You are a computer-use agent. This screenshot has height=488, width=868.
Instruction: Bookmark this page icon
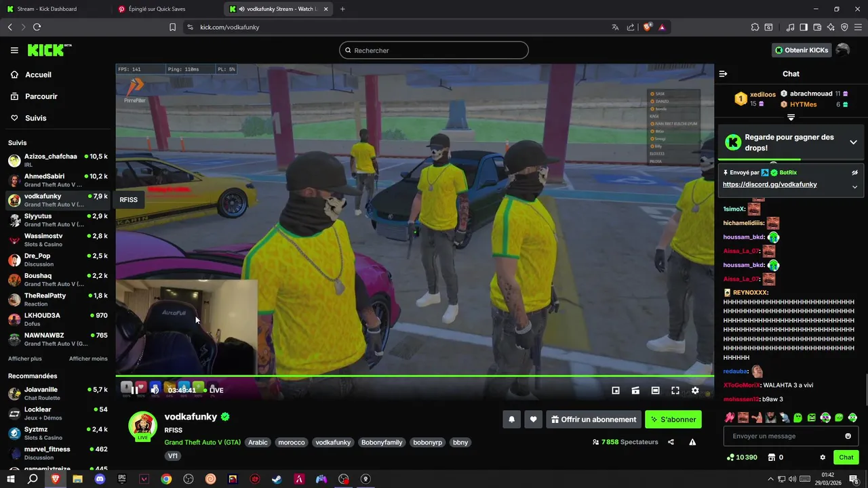point(172,27)
